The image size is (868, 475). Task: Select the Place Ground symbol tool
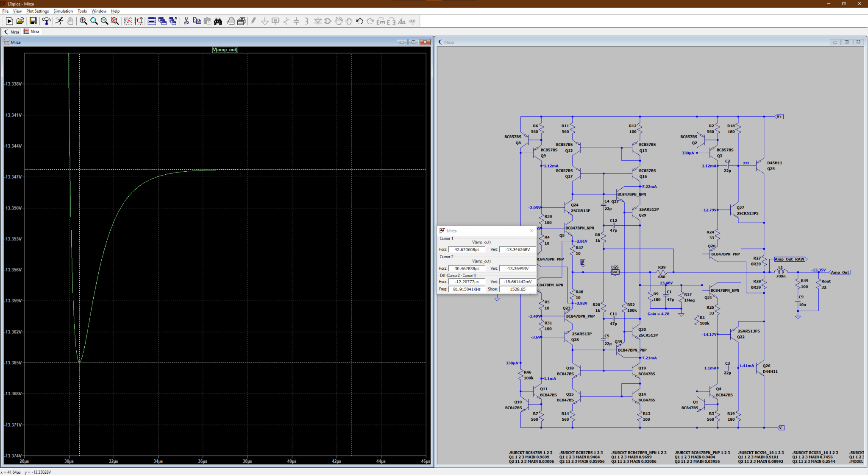pos(265,21)
